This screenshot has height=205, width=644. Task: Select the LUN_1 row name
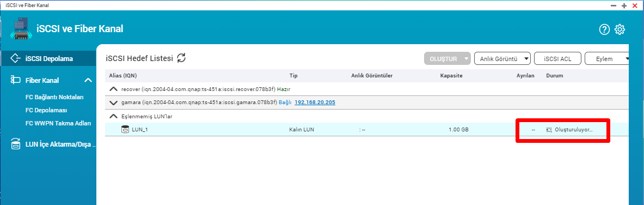pos(139,130)
